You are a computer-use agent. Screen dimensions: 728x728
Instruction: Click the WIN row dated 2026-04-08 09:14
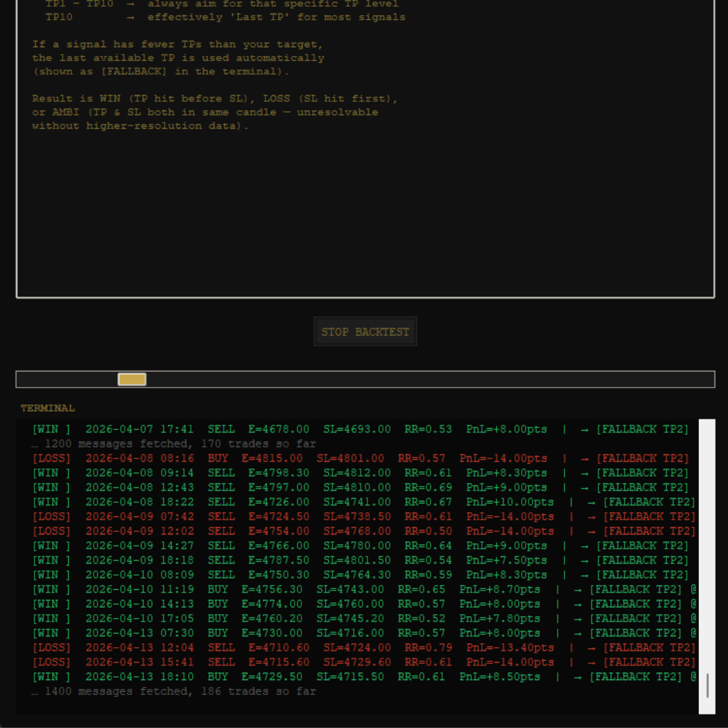click(x=360, y=473)
